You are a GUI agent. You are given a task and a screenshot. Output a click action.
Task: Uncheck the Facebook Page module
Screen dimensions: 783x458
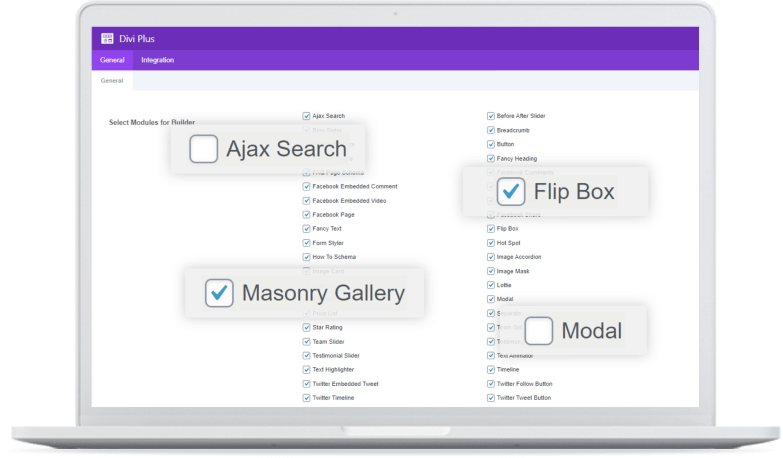306,214
